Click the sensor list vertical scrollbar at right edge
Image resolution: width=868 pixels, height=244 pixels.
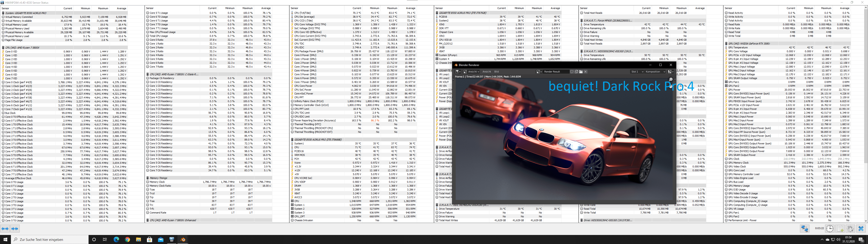pyautogui.click(x=866, y=115)
